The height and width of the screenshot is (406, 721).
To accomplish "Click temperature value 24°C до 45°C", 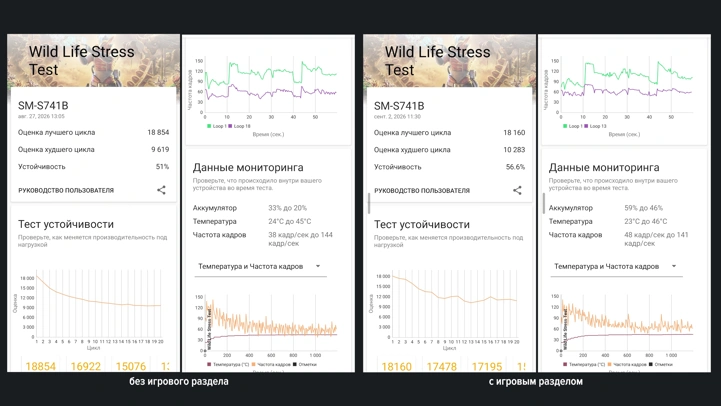I will click(x=290, y=221).
